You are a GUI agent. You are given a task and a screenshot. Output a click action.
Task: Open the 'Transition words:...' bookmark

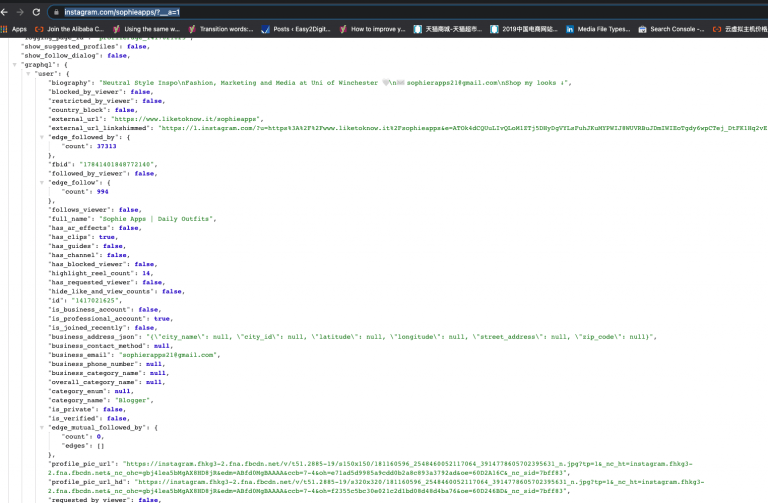(x=221, y=29)
